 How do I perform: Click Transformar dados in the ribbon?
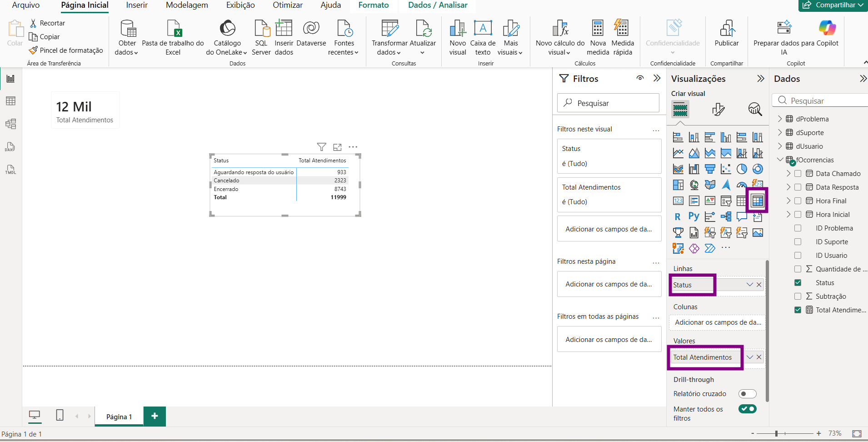[x=389, y=38]
